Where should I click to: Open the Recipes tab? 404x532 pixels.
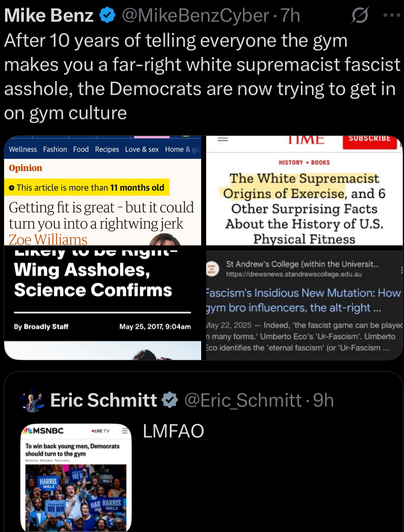(x=107, y=149)
